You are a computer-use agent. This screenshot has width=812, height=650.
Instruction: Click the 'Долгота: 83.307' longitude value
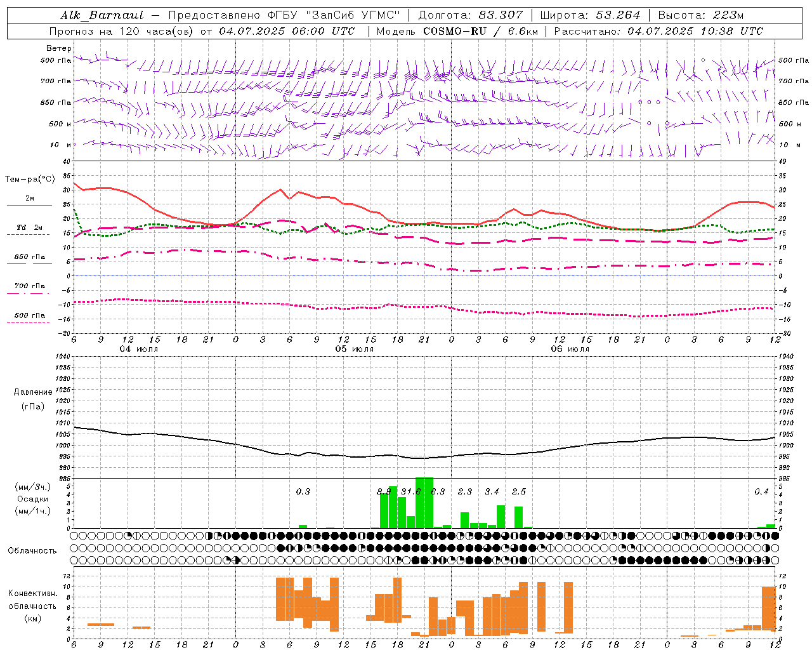pos(471,15)
